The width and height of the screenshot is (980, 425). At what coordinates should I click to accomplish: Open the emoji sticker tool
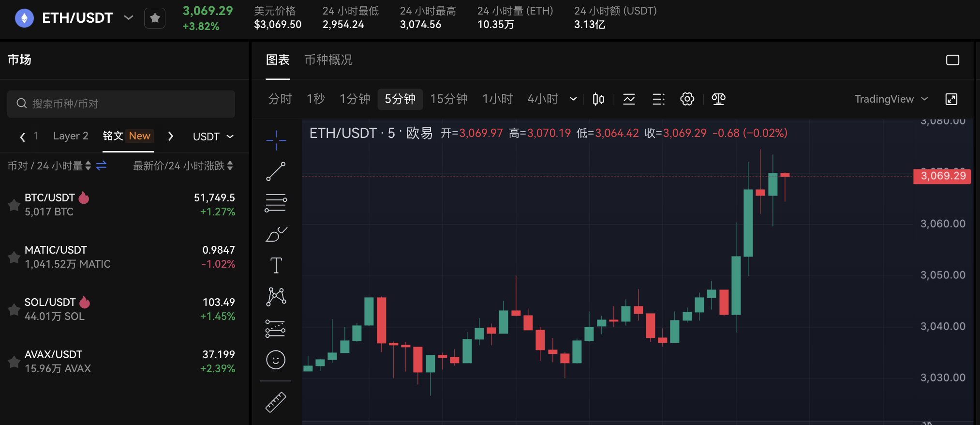pyautogui.click(x=276, y=360)
